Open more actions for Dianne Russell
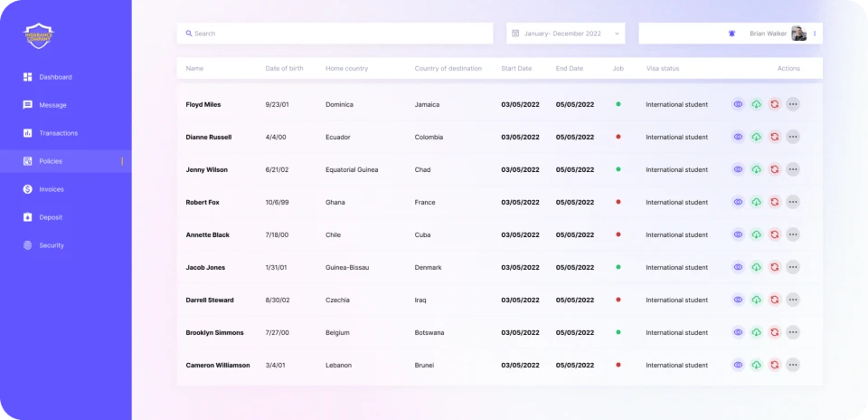The width and height of the screenshot is (868, 420). coord(793,137)
